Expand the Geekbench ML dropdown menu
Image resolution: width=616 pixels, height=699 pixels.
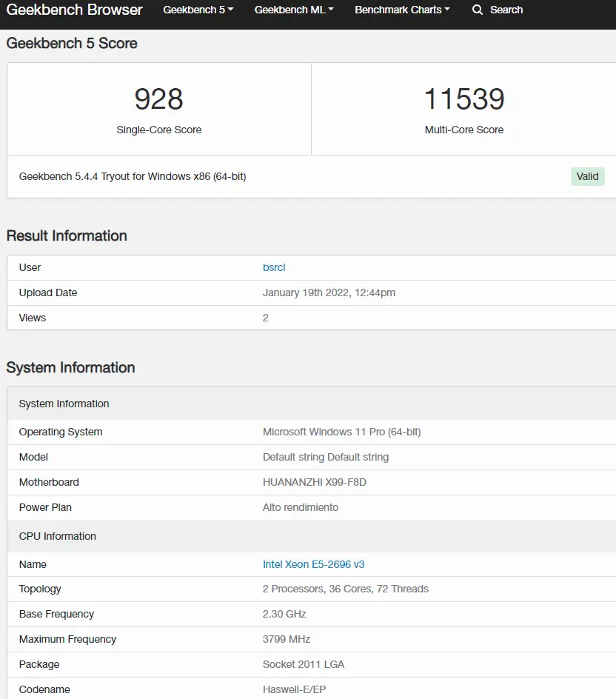coord(294,10)
